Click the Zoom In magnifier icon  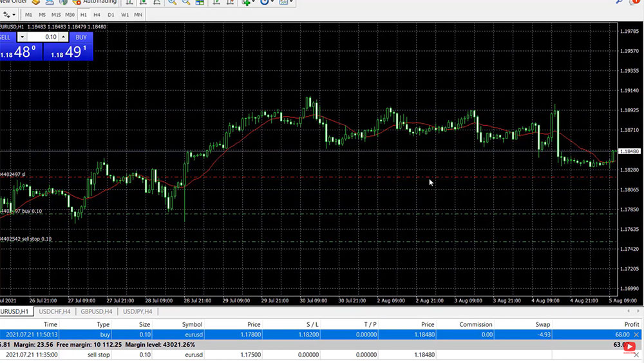[172, 2]
